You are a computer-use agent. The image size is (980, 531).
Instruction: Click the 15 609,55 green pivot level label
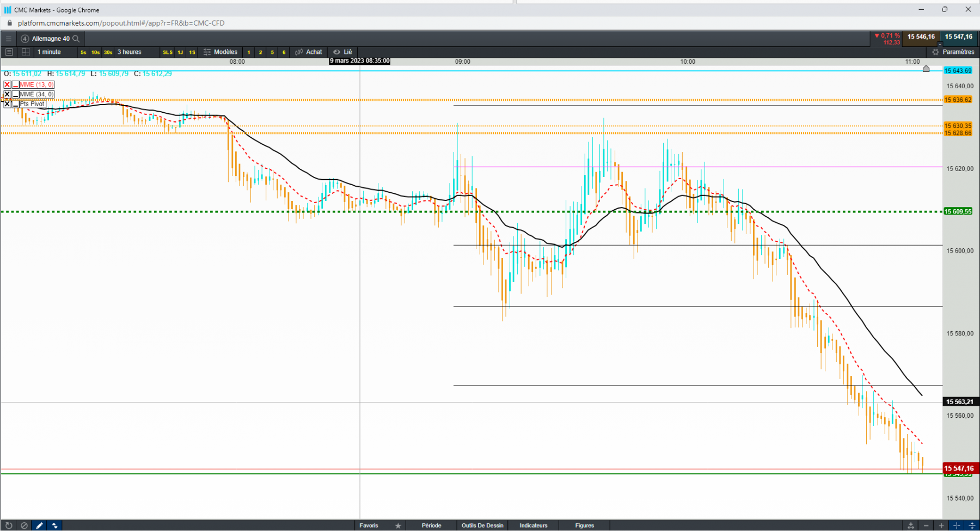(x=958, y=211)
